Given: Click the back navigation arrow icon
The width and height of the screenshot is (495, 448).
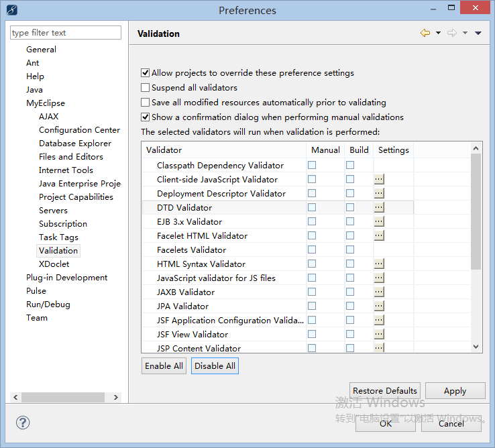Looking at the screenshot, I should pos(425,33).
